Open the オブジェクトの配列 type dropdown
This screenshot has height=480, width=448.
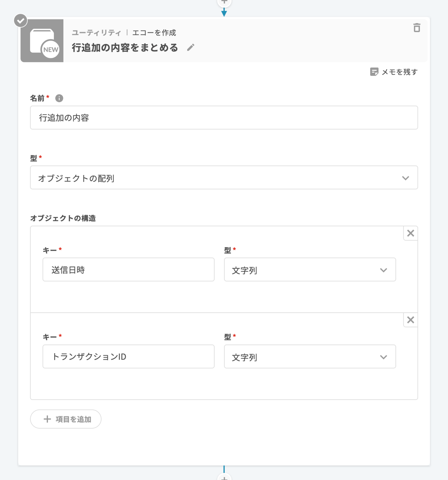[224, 178]
